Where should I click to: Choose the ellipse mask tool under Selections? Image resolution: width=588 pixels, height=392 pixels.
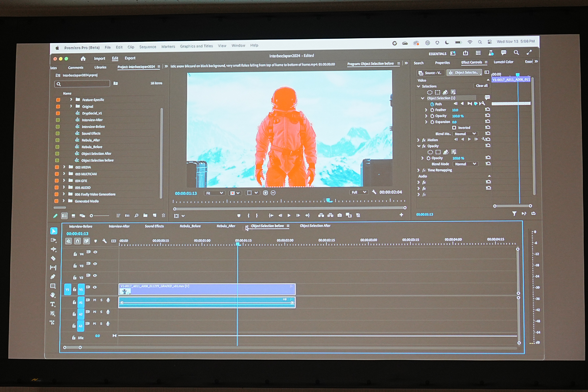[430, 93]
